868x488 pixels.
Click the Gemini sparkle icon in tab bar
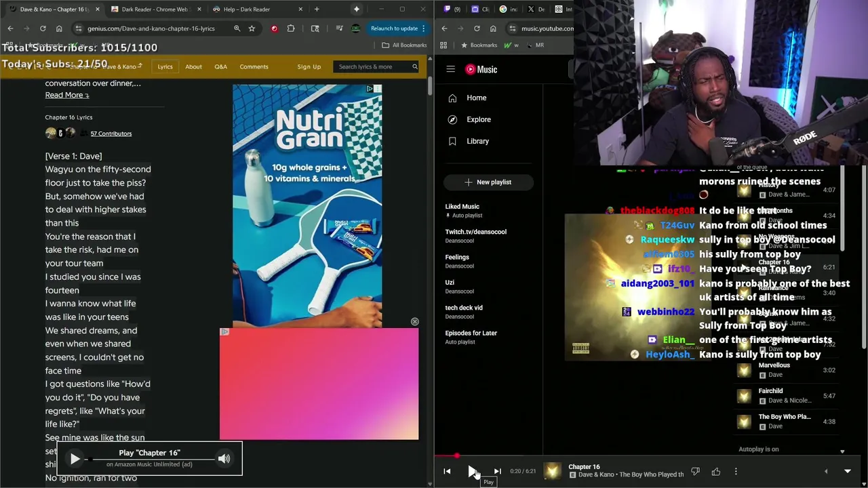point(356,9)
